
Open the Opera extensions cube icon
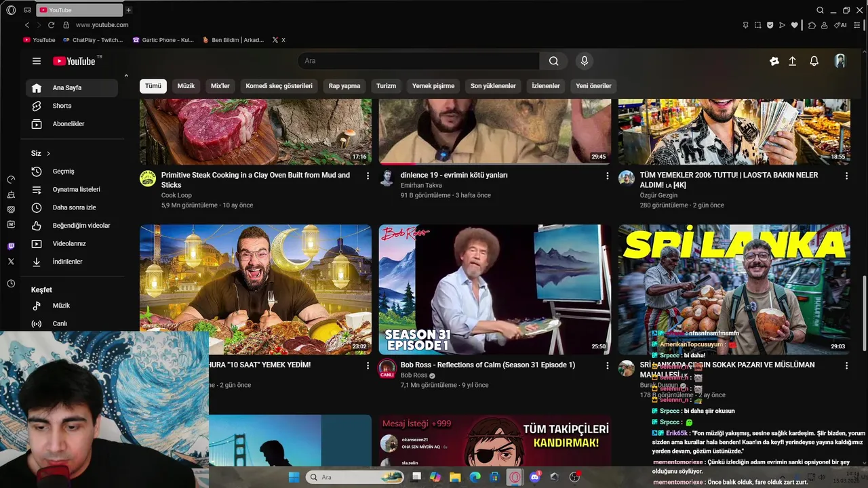[812, 25]
